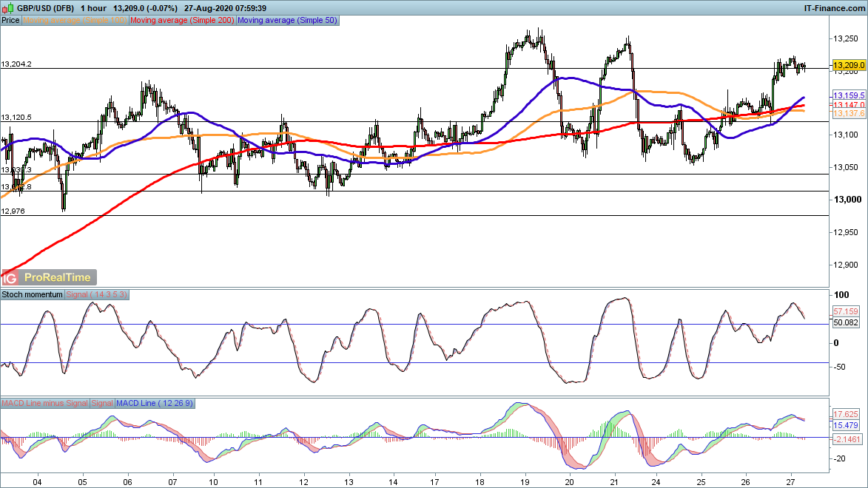Click the bold 13,000 price axis label
868x488 pixels.
pos(847,200)
